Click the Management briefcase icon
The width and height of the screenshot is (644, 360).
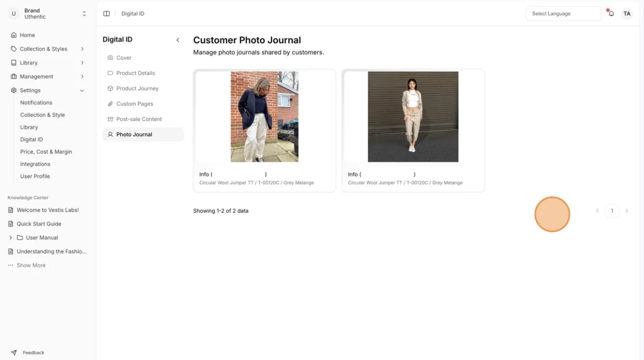[14, 76]
